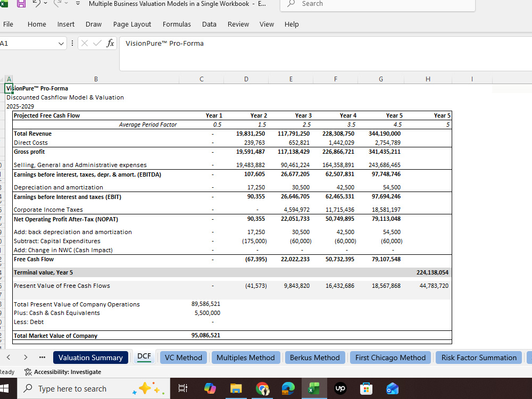The image size is (532, 399).
Task: Click the Save icon in title bar
Action: point(21,4)
